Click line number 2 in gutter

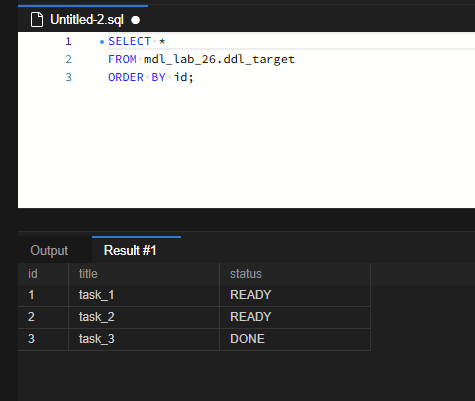tap(68, 59)
